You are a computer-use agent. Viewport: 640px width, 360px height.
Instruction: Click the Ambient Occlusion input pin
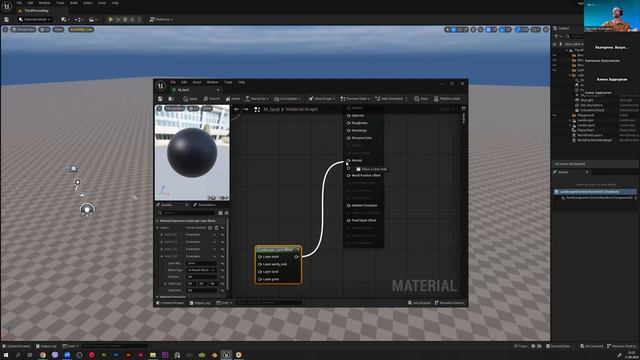click(x=349, y=205)
